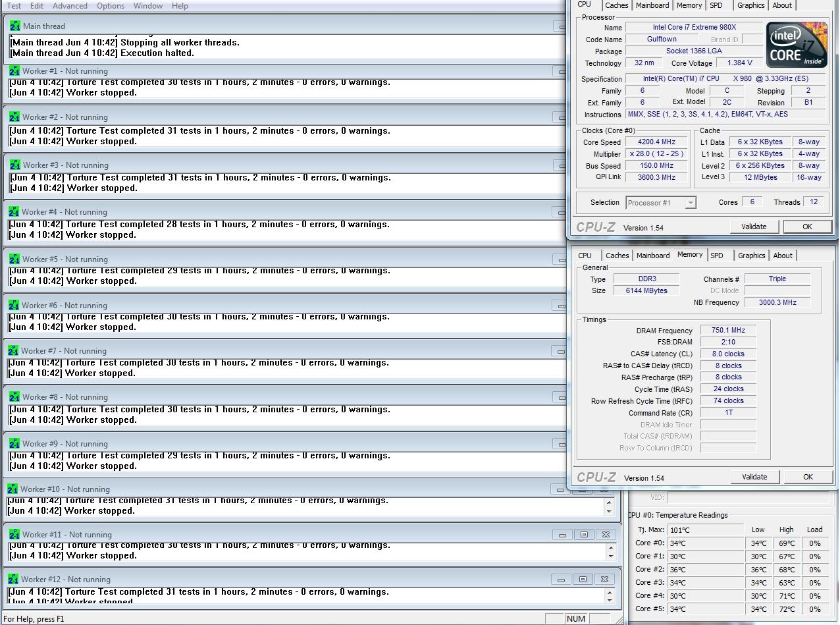Screen dimensions: 840x625
Task: Click the NUM indicator in status bar
Action: coord(575,618)
